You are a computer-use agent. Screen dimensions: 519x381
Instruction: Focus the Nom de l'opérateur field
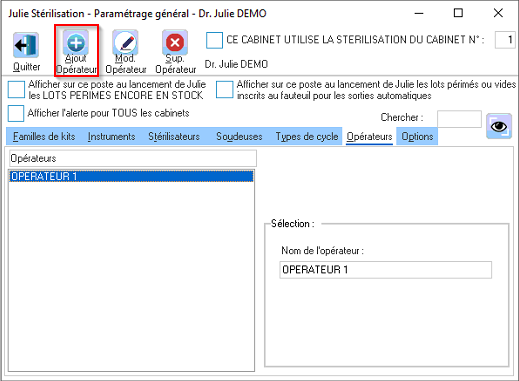point(385,270)
